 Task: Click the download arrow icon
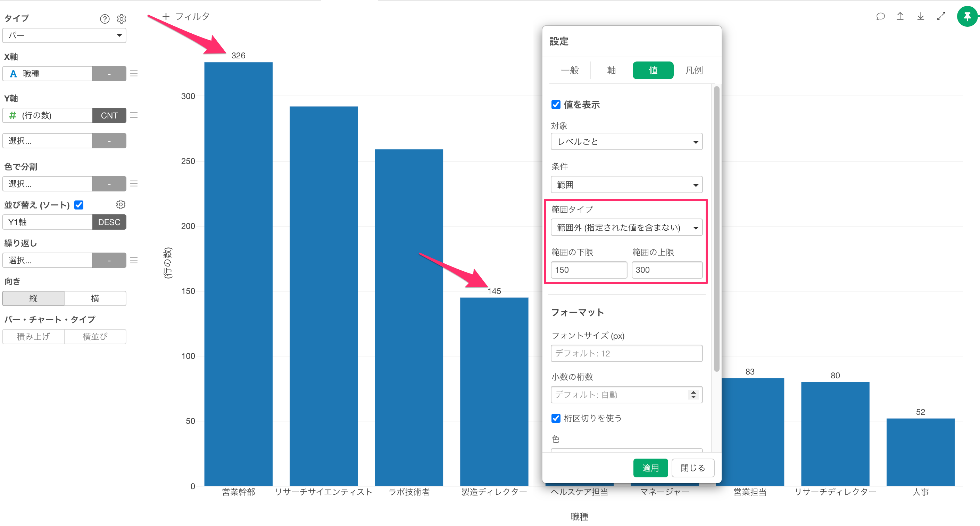pyautogui.click(x=921, y=16)
